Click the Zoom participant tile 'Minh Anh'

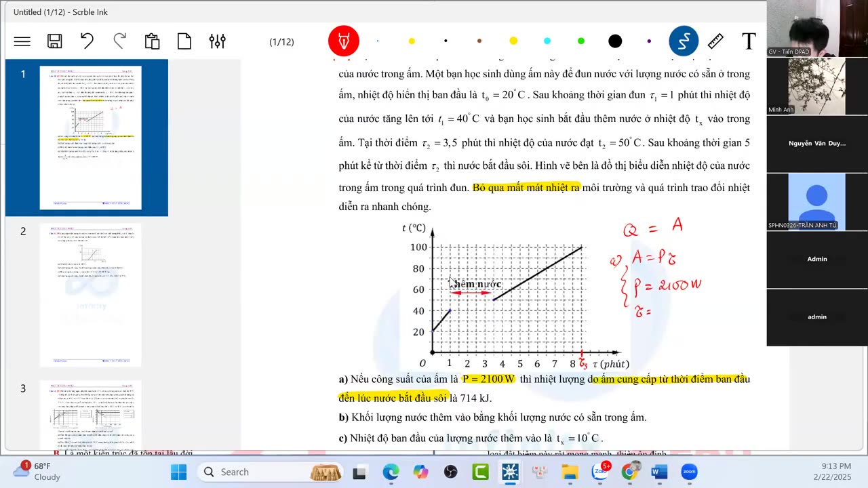[817, 87]
